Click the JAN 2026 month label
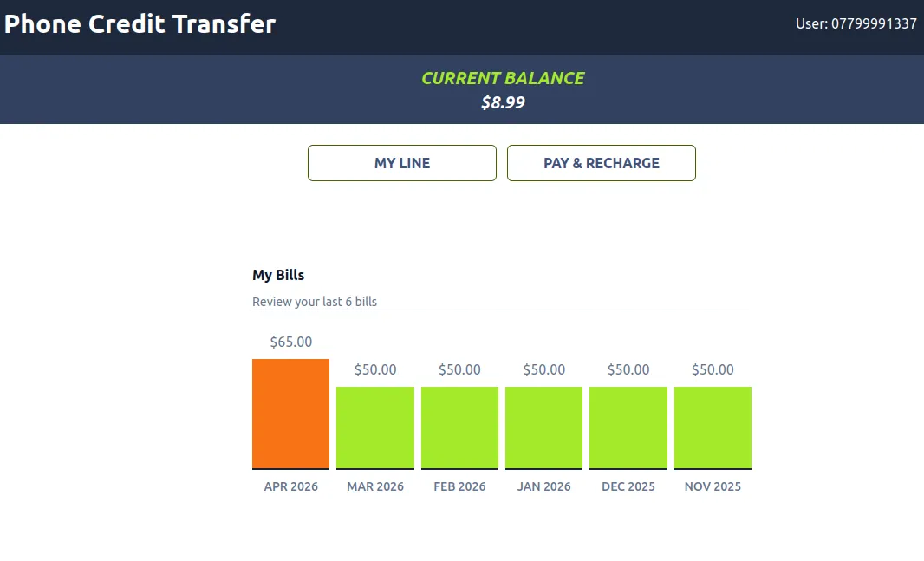 pos(544,486)
